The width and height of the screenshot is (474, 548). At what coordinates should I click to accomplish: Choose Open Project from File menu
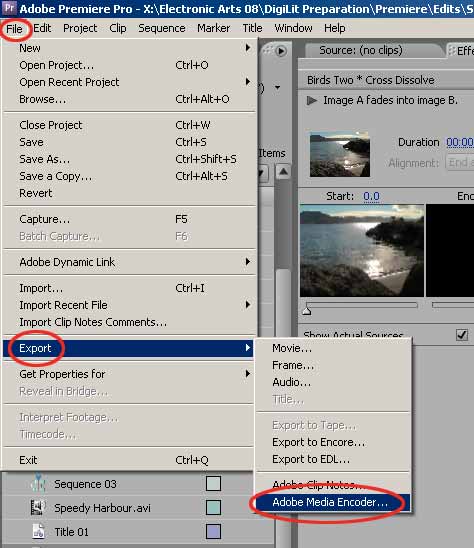129,65
